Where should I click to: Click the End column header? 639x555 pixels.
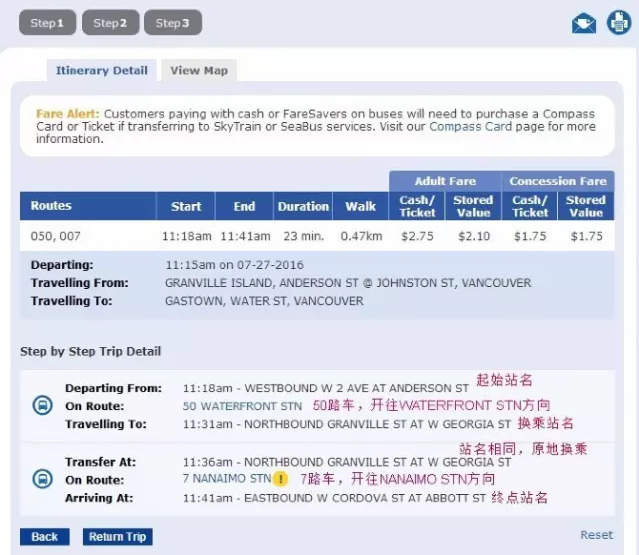(x=245, y=206)
